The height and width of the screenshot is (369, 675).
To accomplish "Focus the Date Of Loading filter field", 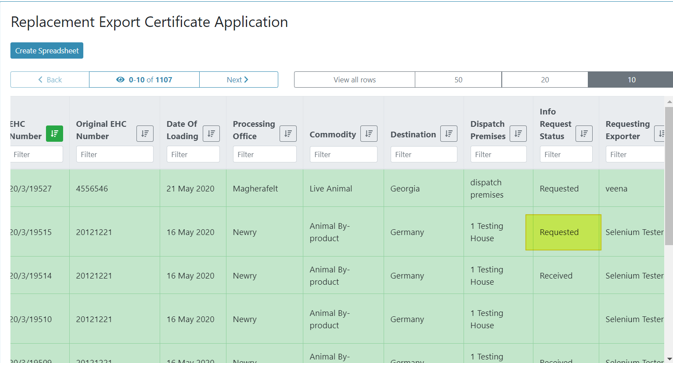I will (x=193, y=154).
